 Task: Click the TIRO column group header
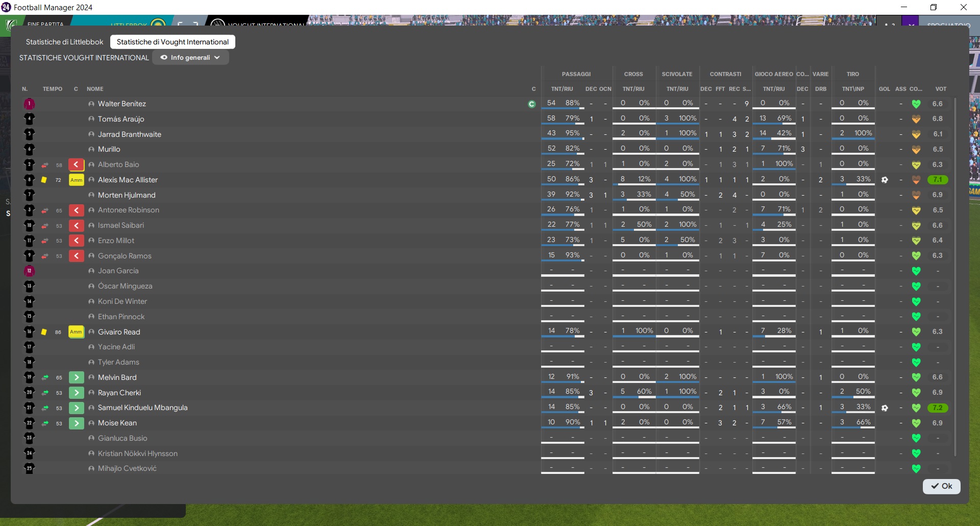853,74
